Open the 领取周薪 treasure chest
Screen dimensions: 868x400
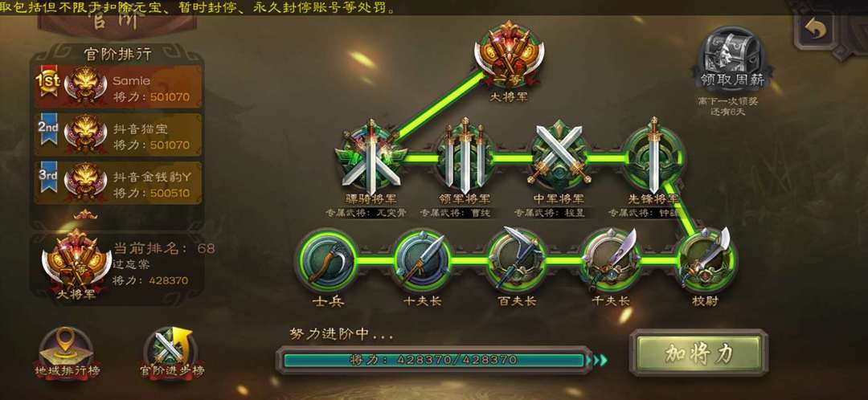(x=732, y=59)
